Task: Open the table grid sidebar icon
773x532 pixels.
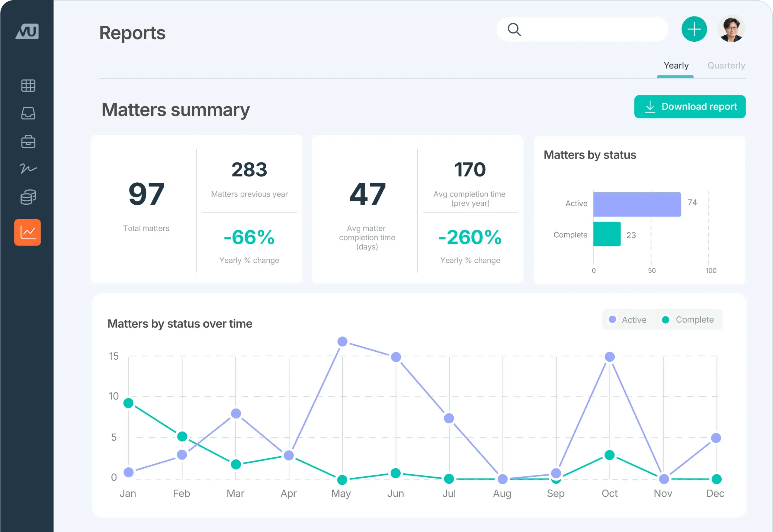Action: pyautogui.click(x=28, y=86)
